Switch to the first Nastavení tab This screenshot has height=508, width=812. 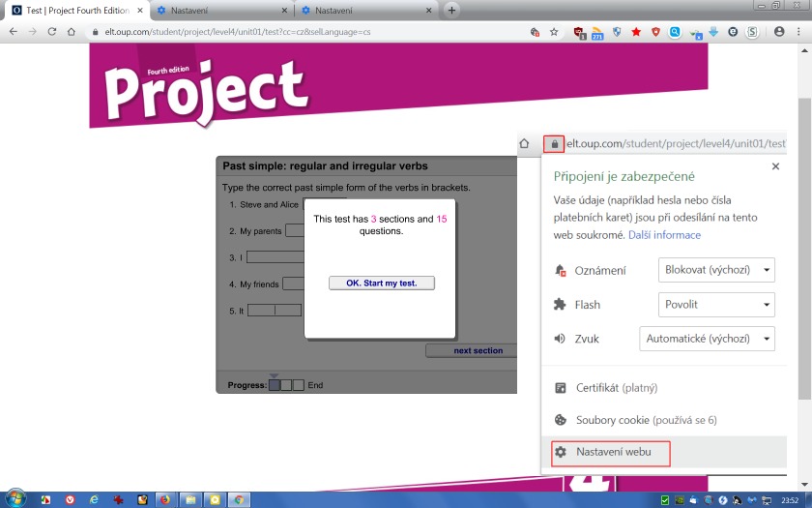click(x=222, y=11)
